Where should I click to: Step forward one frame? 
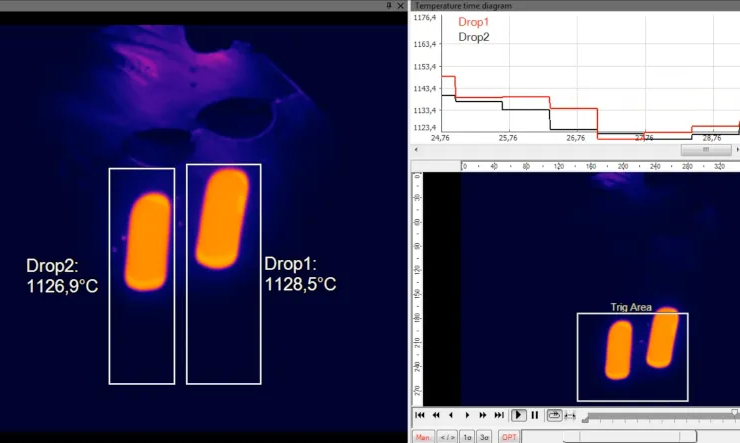467,415
